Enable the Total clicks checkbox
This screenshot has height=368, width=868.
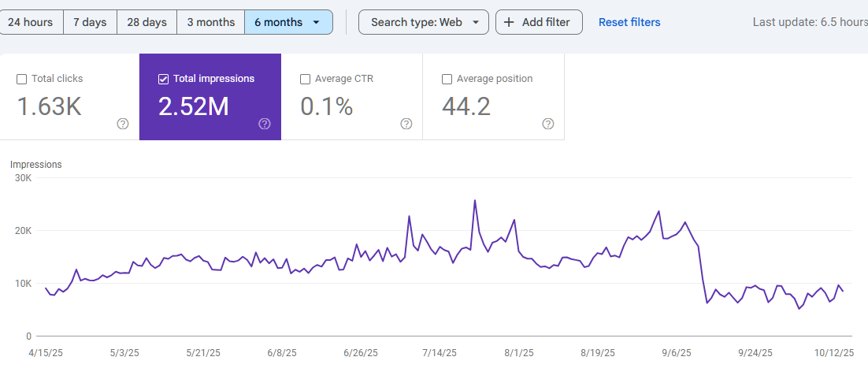tap(22, 79)
